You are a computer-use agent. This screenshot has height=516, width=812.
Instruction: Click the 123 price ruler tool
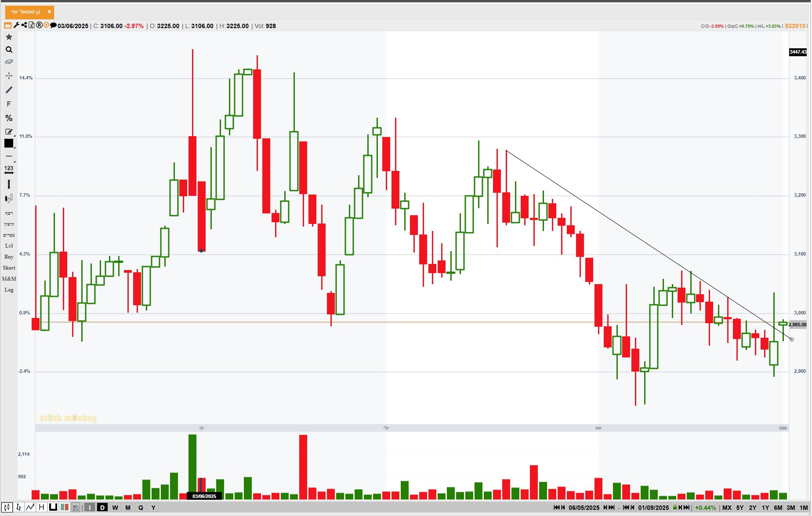9,170
